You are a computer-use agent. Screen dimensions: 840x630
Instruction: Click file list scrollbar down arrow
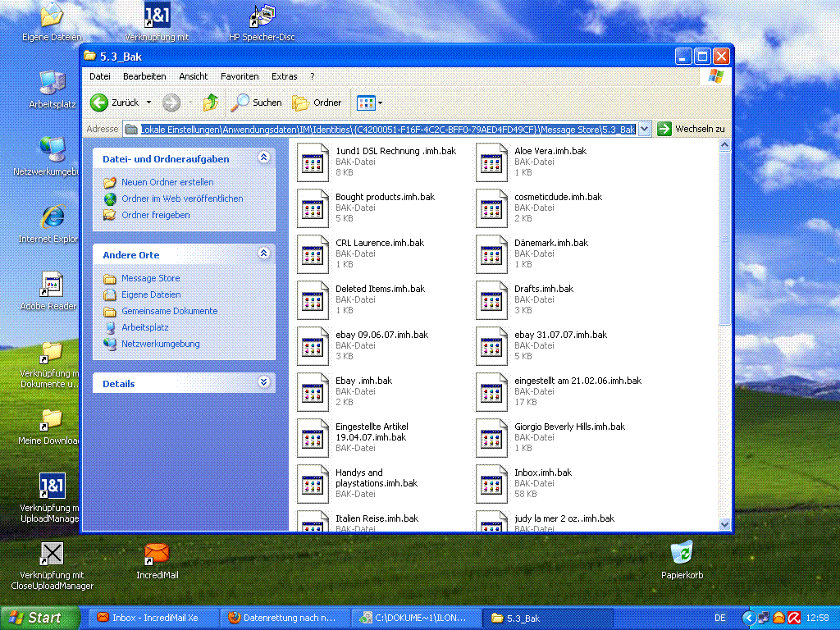tap(724, 524)
